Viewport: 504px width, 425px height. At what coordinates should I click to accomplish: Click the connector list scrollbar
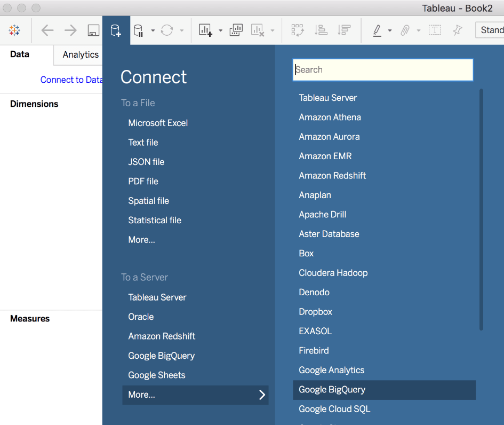tap(481, 209)
